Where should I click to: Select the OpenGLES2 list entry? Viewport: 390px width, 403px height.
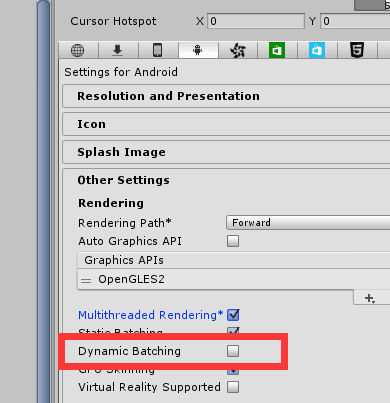tap(234, 279)
